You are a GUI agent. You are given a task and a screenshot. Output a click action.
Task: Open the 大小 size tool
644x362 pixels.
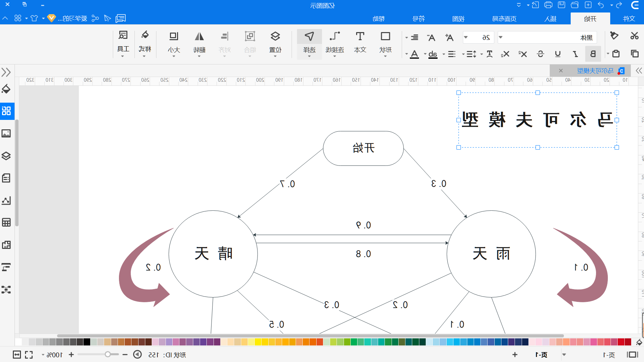coord(174,43)
